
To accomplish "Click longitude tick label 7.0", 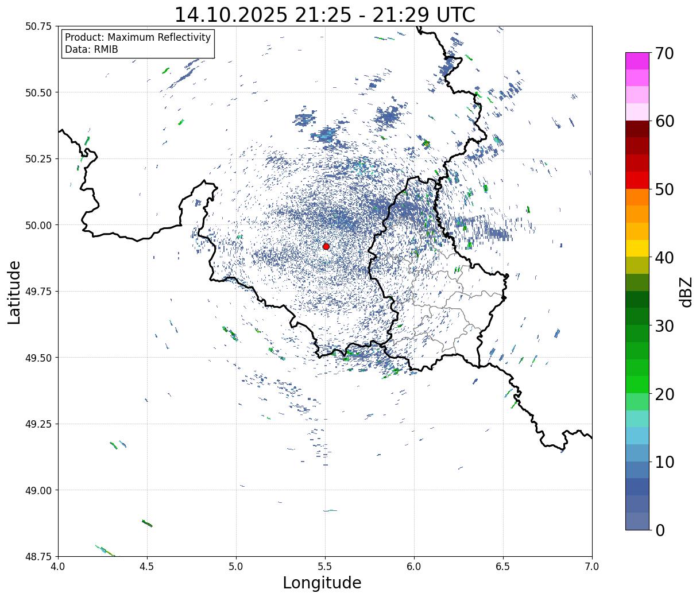I will pos(592,567).
